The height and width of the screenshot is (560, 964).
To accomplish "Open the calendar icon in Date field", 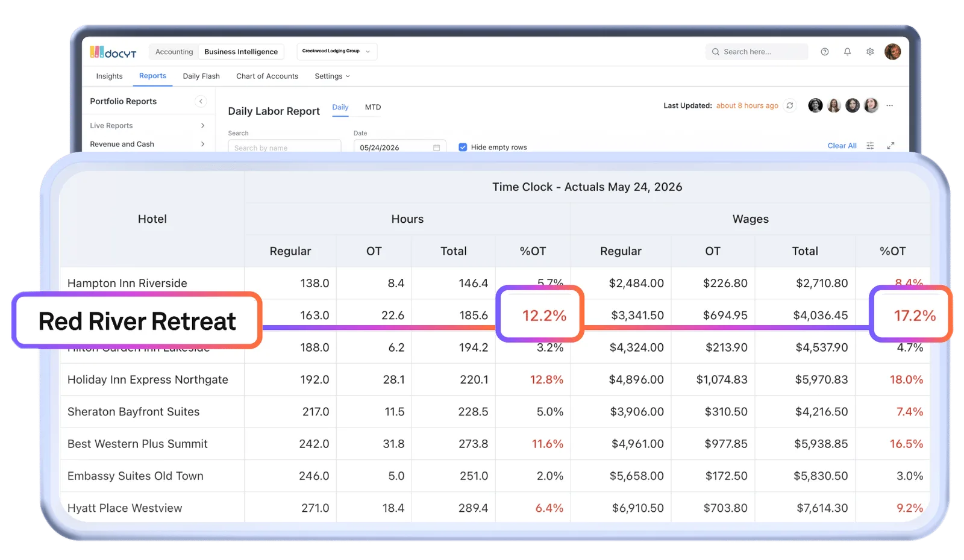I will pyautogui.click(x=436, y=148).
